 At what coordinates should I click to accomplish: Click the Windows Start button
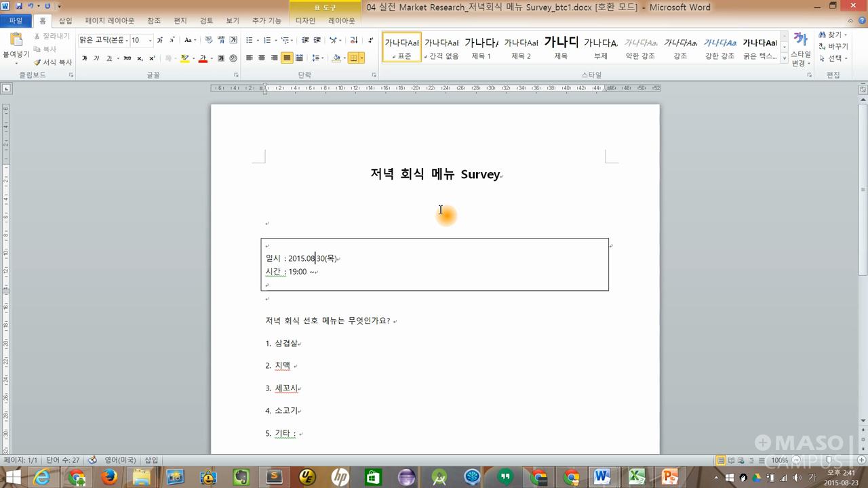(13, 476)
